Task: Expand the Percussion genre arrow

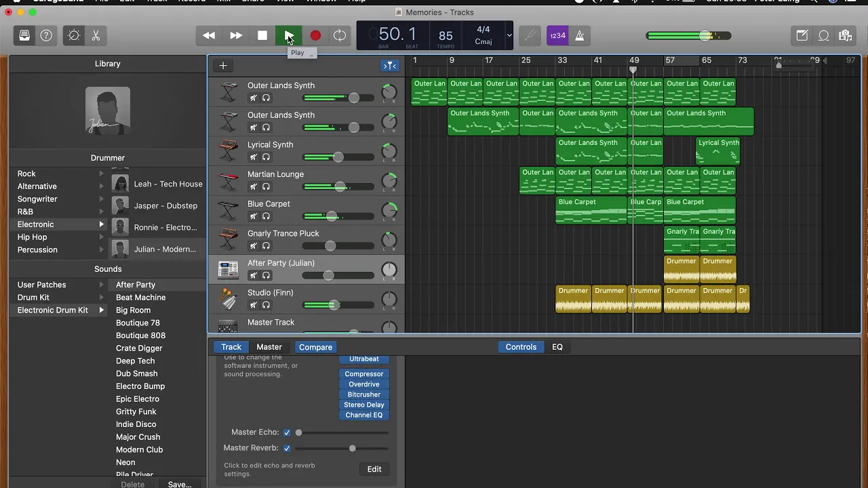Action: tap(102, 250)
